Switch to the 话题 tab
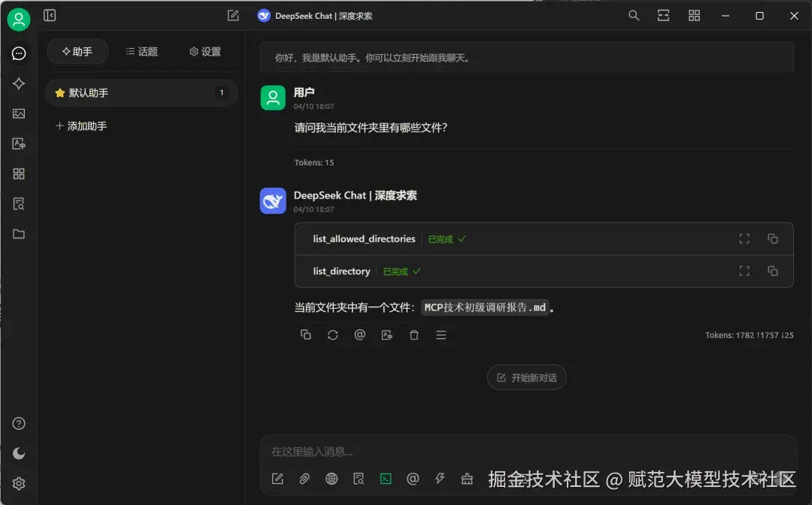Viewport: 812px width, 505px height. pyautogui.click(x=141, y=51)
